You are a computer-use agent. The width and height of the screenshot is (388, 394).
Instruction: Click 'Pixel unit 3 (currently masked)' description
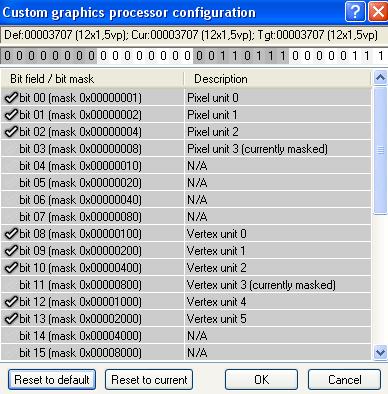(257, 149)
